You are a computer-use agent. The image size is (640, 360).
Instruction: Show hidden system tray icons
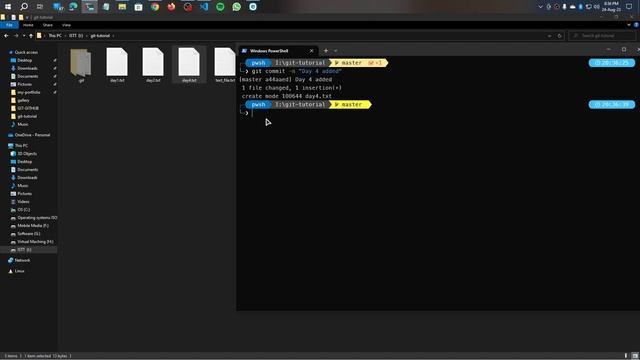540,7
